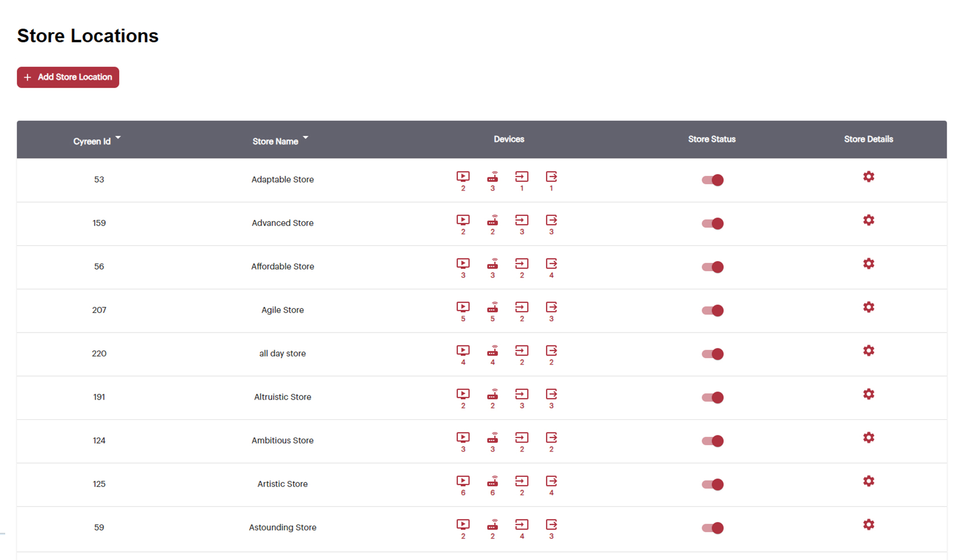Click the exit sensor icon for all day store
Image resolution: width=963 pixels, height=560 pixels.
551,350
